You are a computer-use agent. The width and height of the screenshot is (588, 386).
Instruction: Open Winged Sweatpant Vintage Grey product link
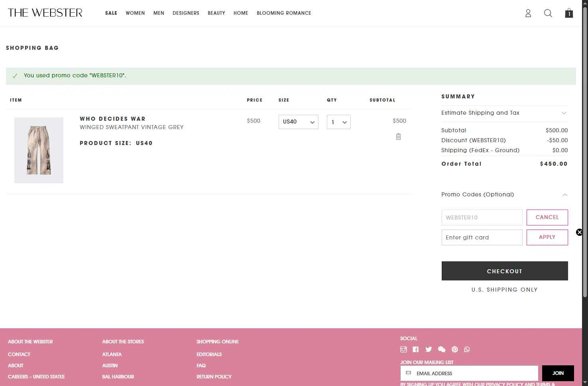[132, 127]
